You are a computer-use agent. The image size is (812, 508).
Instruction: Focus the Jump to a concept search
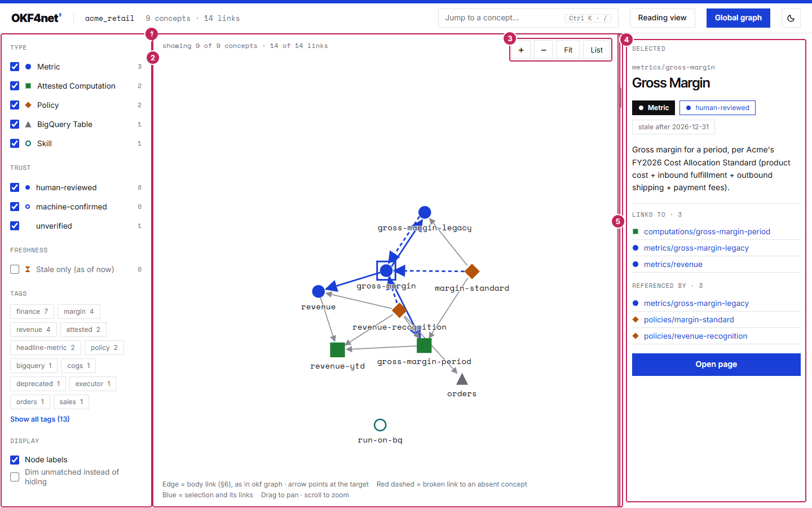528,18
